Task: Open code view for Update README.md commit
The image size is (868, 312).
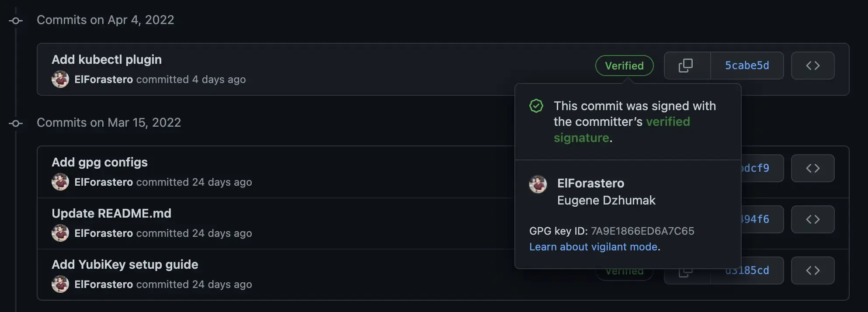Action: click(812, 219)
